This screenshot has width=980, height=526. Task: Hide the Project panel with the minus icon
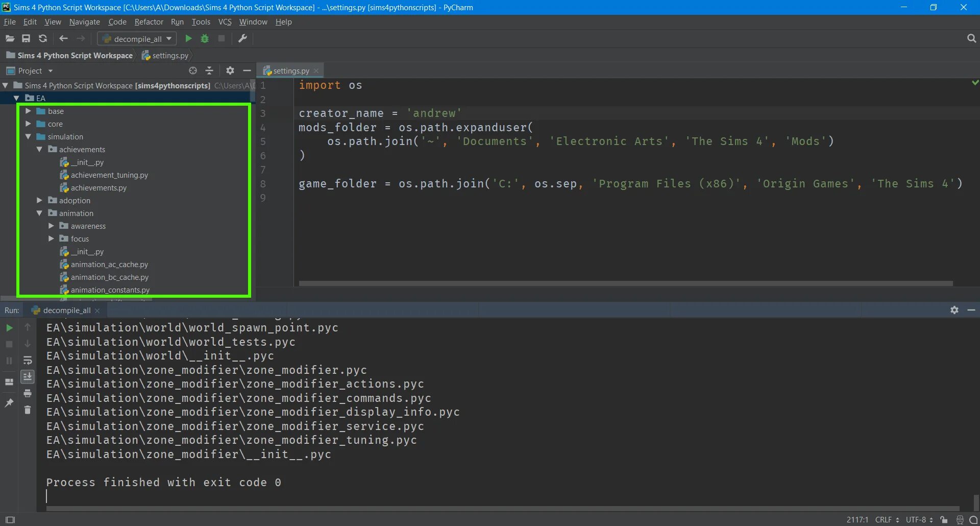(x=247, y=70)
